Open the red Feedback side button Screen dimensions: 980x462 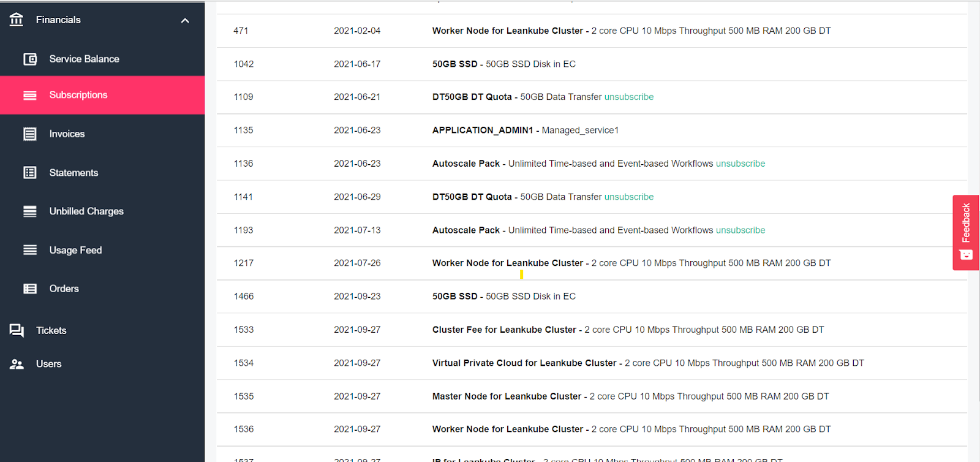(x=966, y=233)
